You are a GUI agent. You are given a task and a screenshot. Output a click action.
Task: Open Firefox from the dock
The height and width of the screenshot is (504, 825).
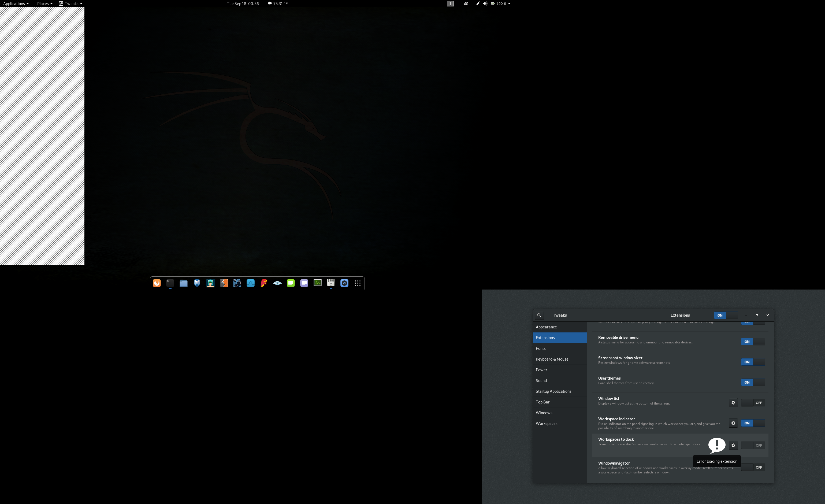157,283
